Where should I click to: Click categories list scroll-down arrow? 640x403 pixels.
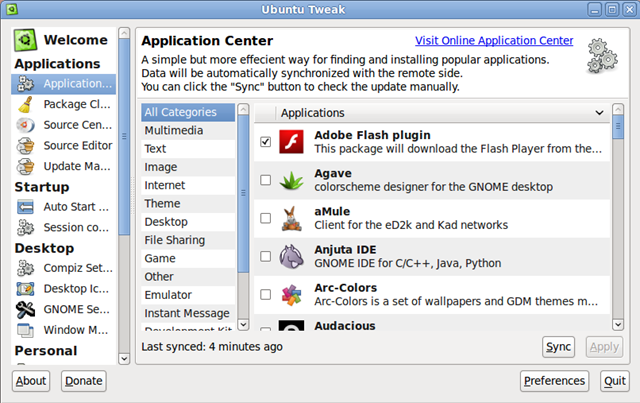(243, 325)
